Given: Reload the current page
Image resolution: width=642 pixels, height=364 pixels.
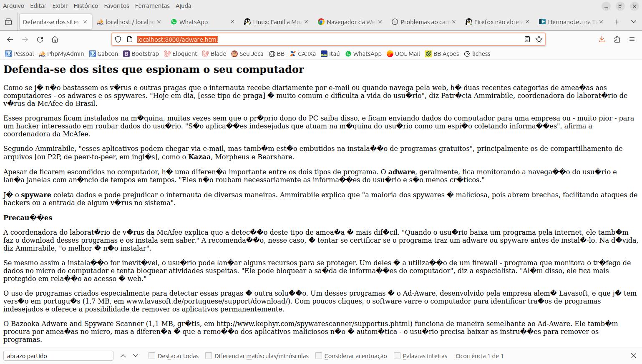Looking at the screenshot, I should click(x=40, y=39).
